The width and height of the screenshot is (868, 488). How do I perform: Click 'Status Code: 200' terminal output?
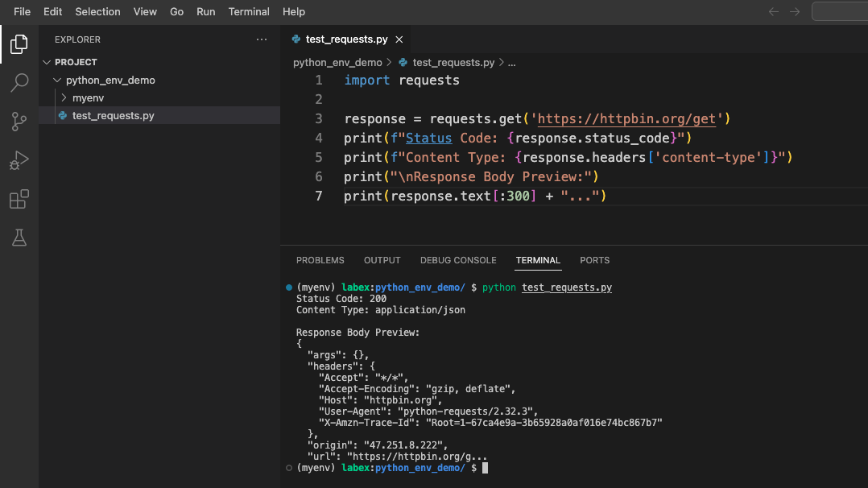[x=341, y=299]
